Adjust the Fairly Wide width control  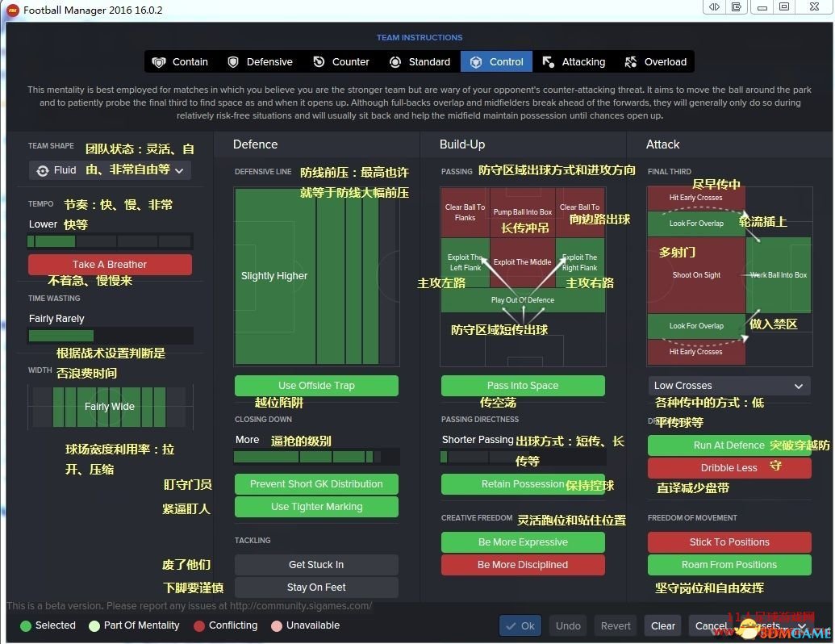pyautogui.click(x=110, y=407)
